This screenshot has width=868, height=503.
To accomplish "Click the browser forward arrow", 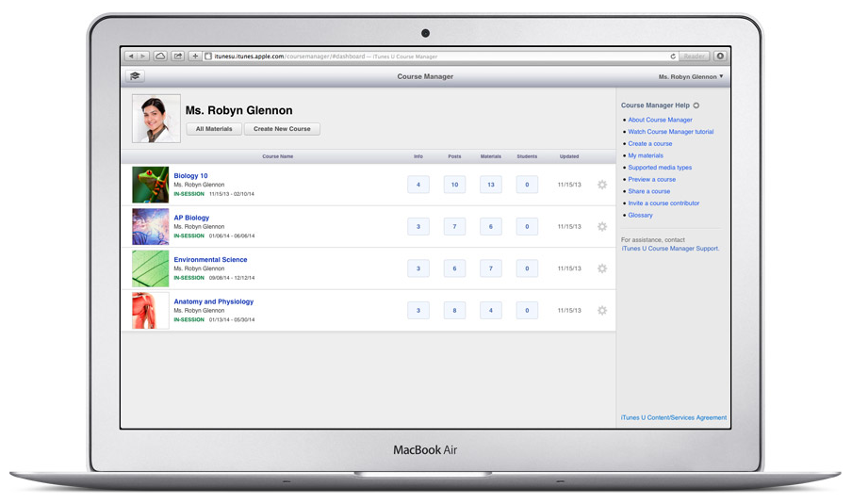I will click(143, 57).
